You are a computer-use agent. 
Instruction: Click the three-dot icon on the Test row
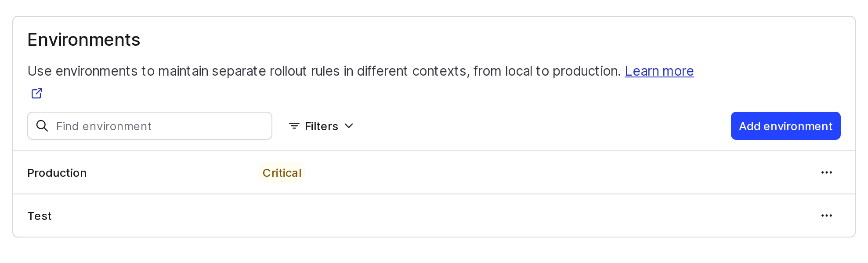pos(827,216)
